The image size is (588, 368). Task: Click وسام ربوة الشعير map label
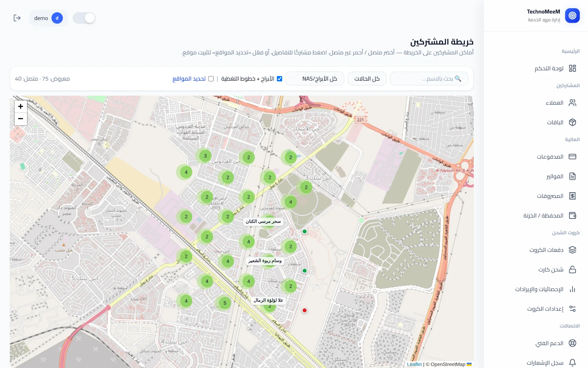tap(265, 261)
